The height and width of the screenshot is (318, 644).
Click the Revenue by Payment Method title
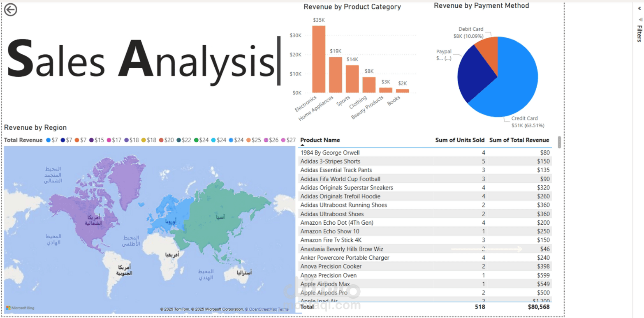pyautogui.click(x=481, y=6)
